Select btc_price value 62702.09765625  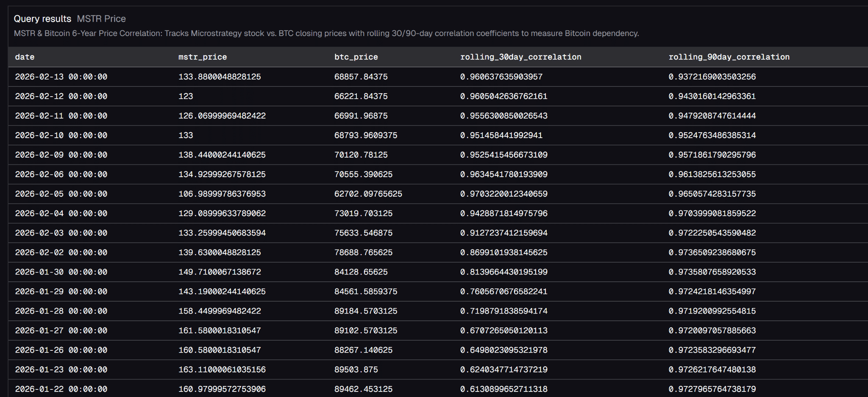pos(368,194)
